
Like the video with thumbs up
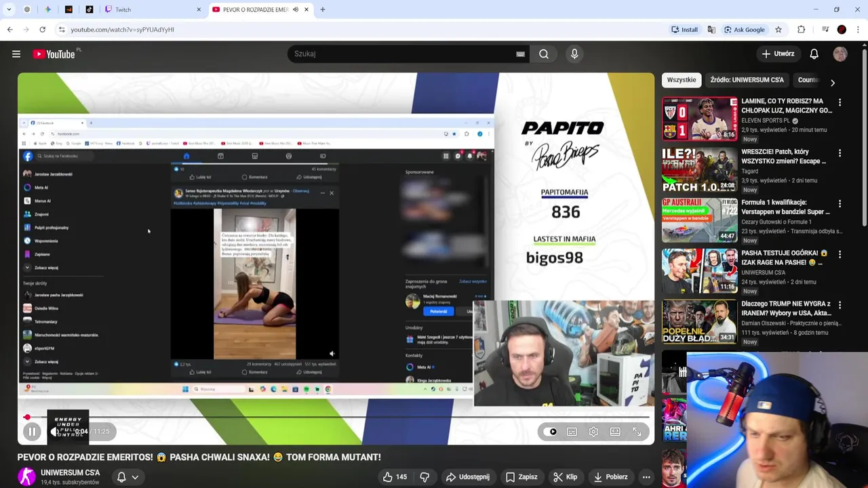click(x=395, y=477)
